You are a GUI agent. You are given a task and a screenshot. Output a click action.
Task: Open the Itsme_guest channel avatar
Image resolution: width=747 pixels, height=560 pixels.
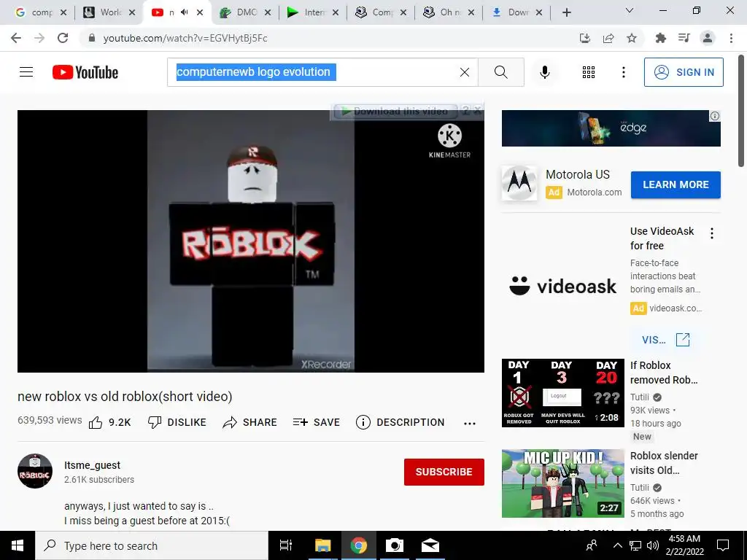point(35,471)
